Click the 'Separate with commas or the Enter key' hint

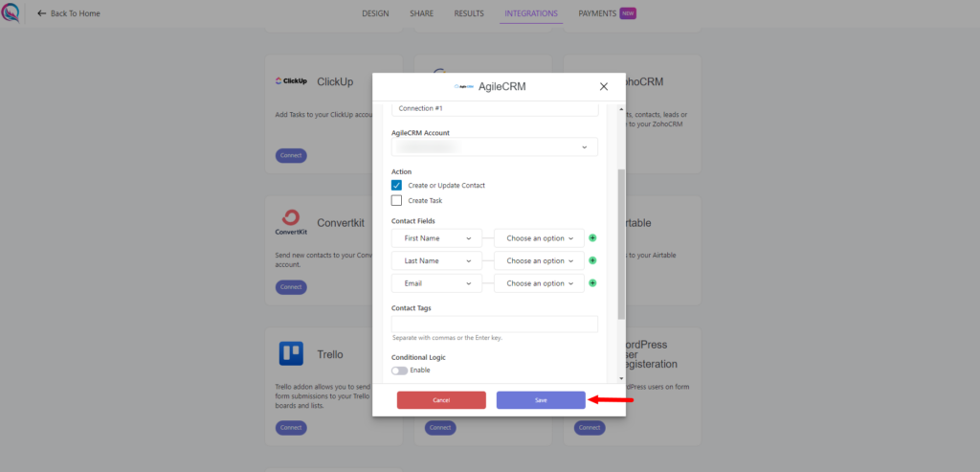[447, 338]
